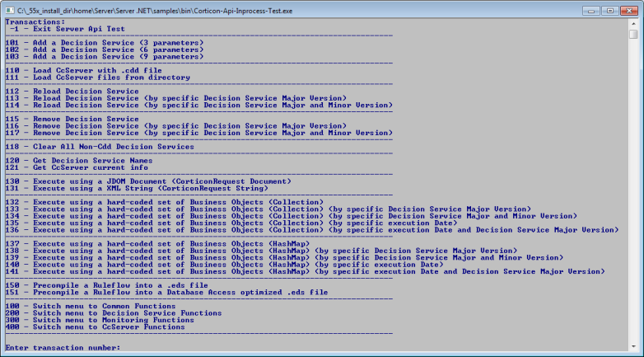
Task: Minimize the console window
Action: pos(591,11)
